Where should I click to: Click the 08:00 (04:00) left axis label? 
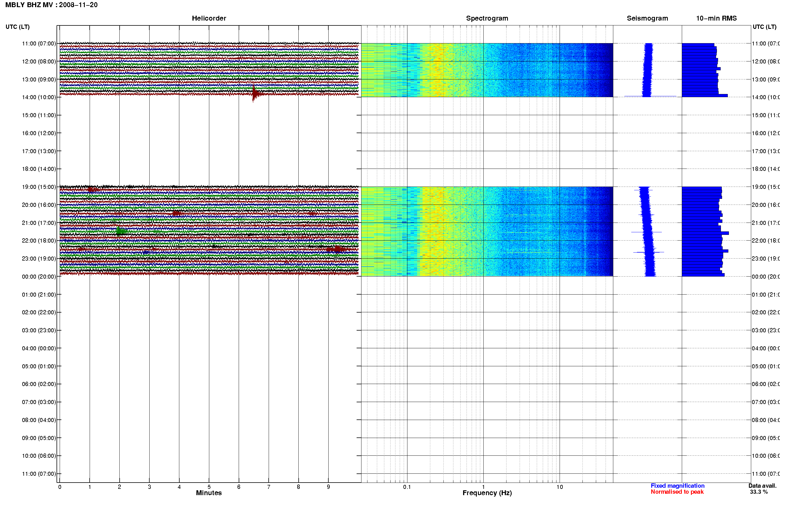(x=39, y=420)
